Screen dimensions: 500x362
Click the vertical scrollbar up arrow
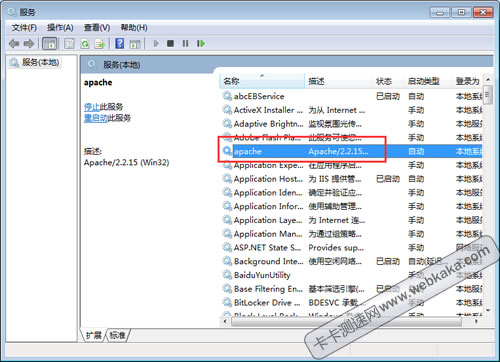click(x=488, y=80)
